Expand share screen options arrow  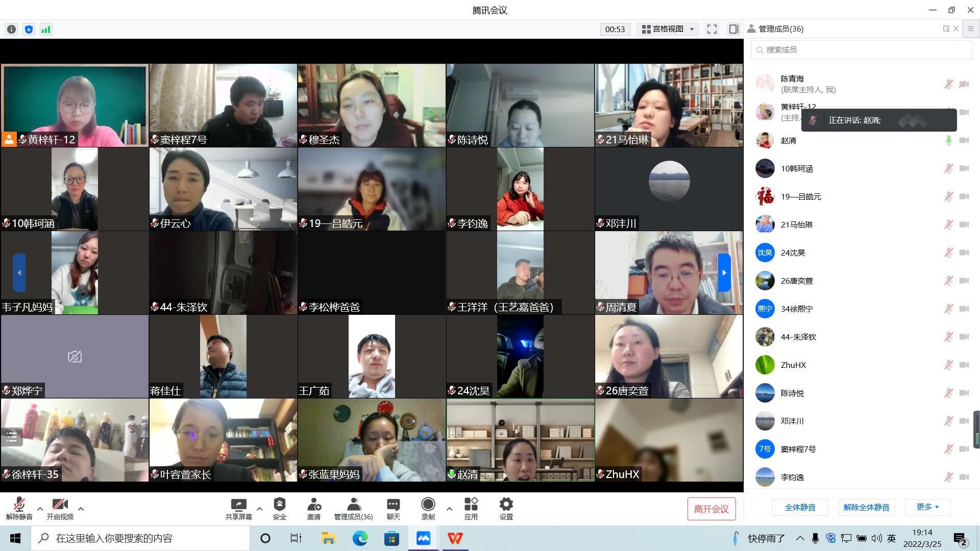pyautogui.click(x=259, y=509)
